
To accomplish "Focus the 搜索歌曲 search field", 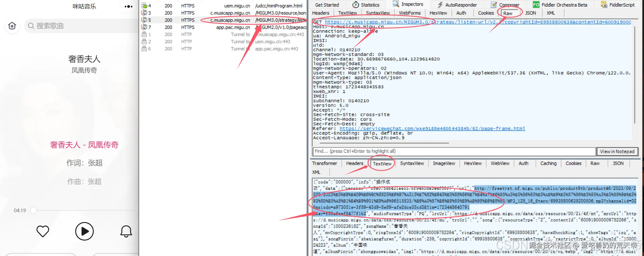I will click(81, 26).
